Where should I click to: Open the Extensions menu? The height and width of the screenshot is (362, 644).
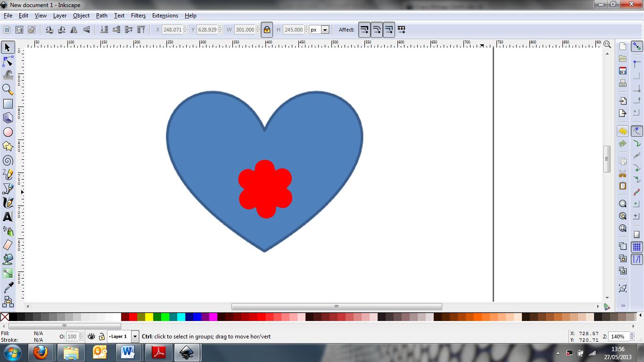click(x=165, y=16)
